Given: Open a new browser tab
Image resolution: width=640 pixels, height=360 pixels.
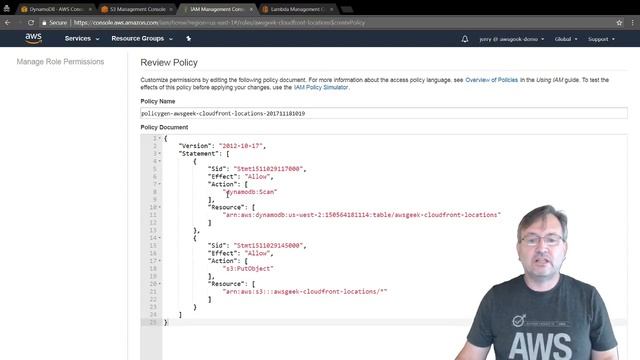Looking at the screenshot, I should [x=347, y=9].
